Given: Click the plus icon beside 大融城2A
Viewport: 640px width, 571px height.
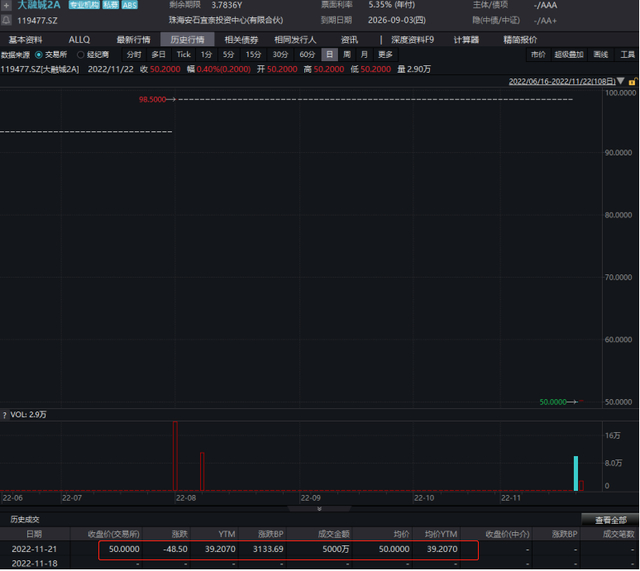Looking at the screenshot, I should click(6, 5).
